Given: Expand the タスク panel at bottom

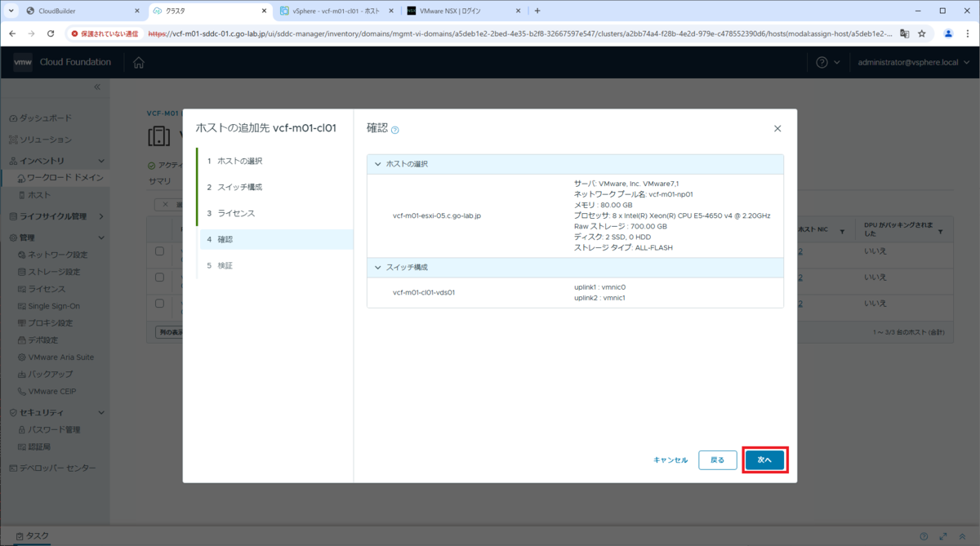Looking at the screenshot, I should (33, 536).
